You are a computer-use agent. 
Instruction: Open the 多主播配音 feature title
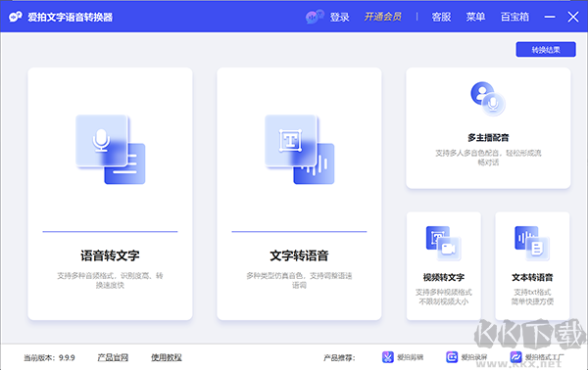click(x=488, y=138)
